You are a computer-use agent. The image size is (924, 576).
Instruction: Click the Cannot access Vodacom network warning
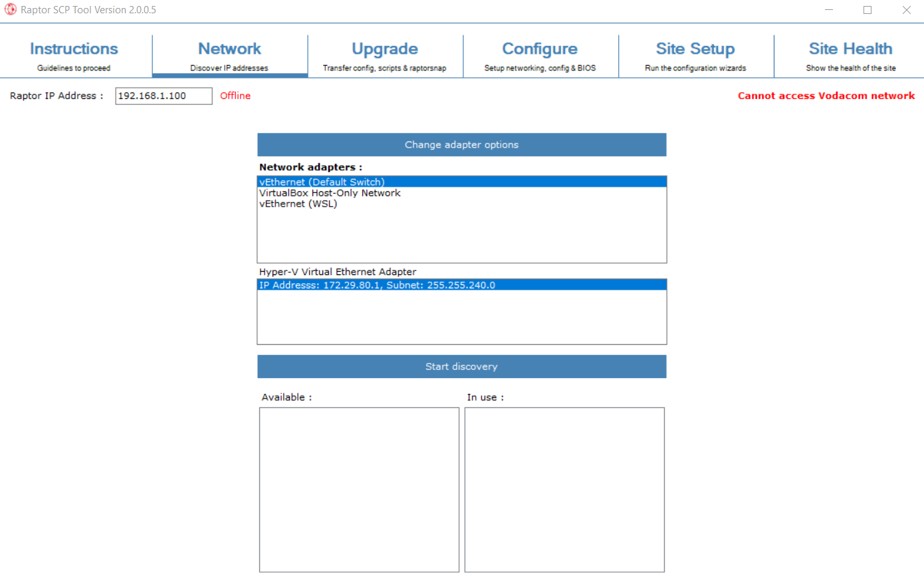click(826, 96)
